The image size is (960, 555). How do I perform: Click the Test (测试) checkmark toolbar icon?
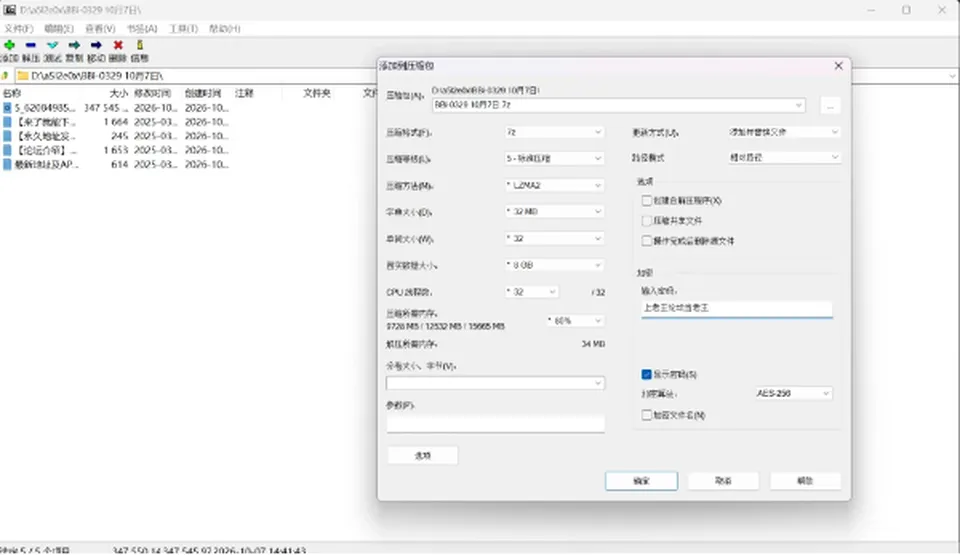coord(53,45)
